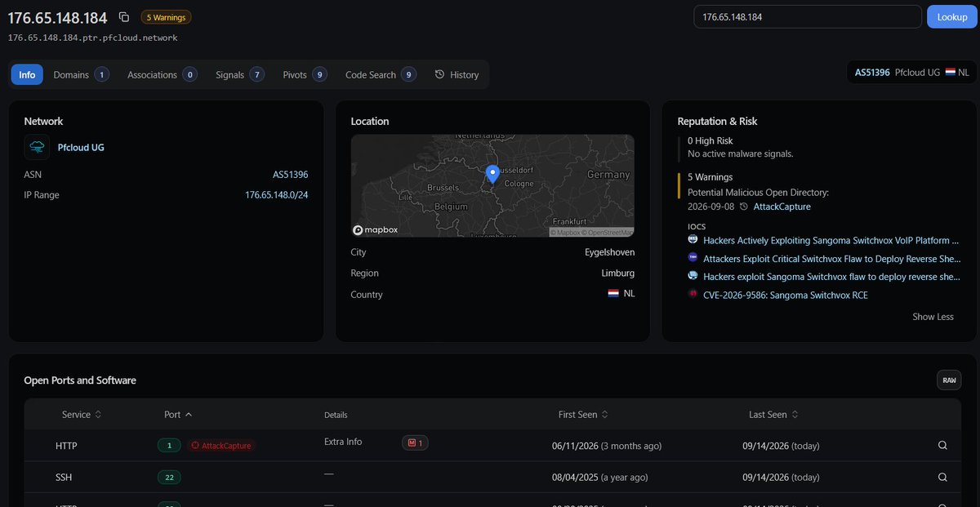Image resolution: width=980 pixels, height=507 pixels.
Task: Focus the IP lookup search field
Action: point(808,16)
